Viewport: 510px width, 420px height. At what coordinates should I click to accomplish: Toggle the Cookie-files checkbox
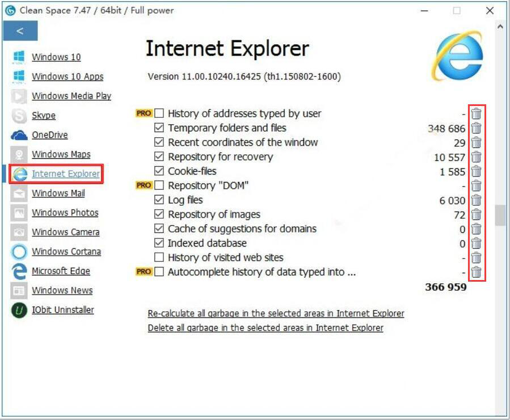[x=159, y=171]
